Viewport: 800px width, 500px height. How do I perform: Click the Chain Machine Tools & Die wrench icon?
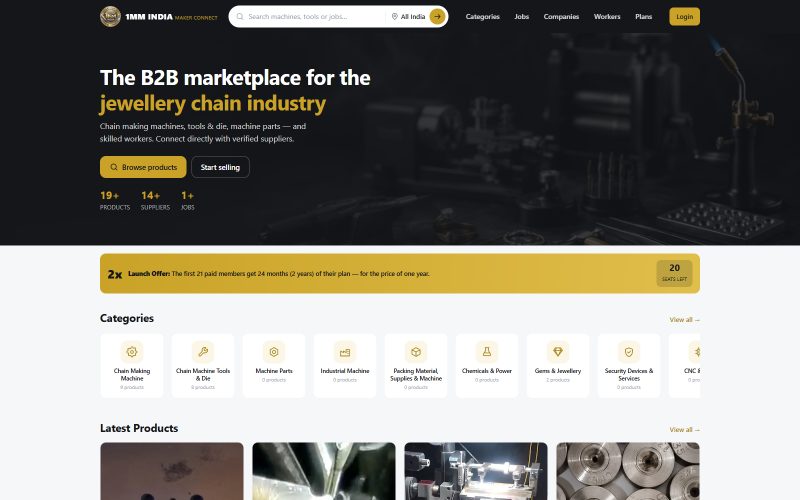[x=203, y=352]
